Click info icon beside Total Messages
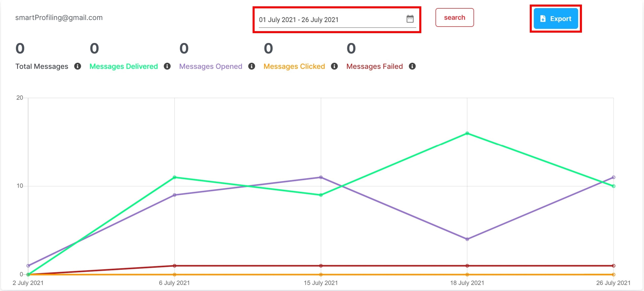The image size is (644, 291). 77,66
